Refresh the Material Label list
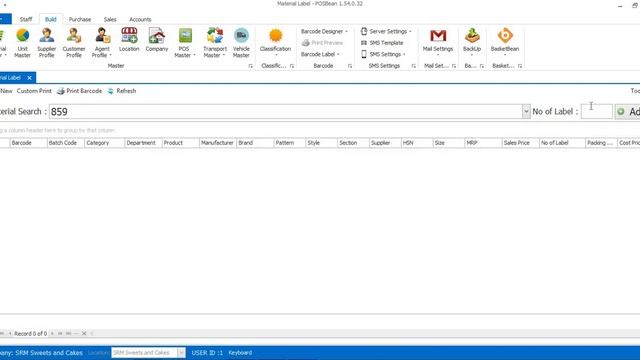 [122, 91]
